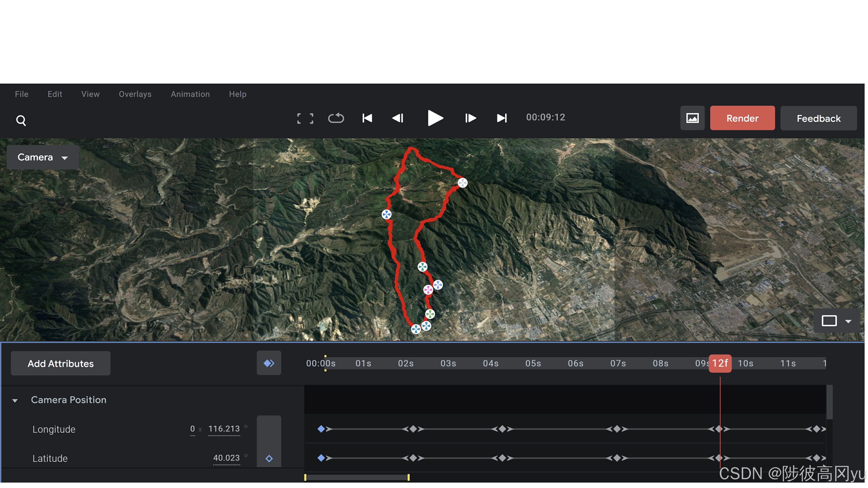Toggle the fullscreen frame icon

tap(305, 118)
